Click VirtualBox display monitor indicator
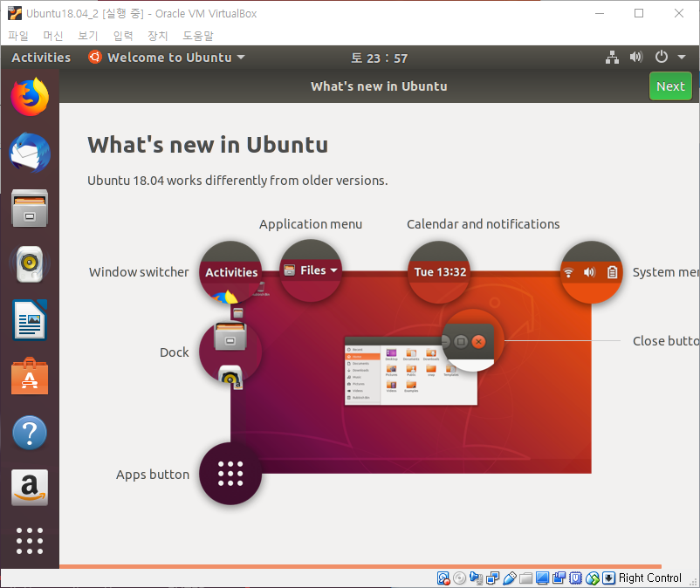The width and height of the screenshot is (700, 588). click(x=542, y=578)
